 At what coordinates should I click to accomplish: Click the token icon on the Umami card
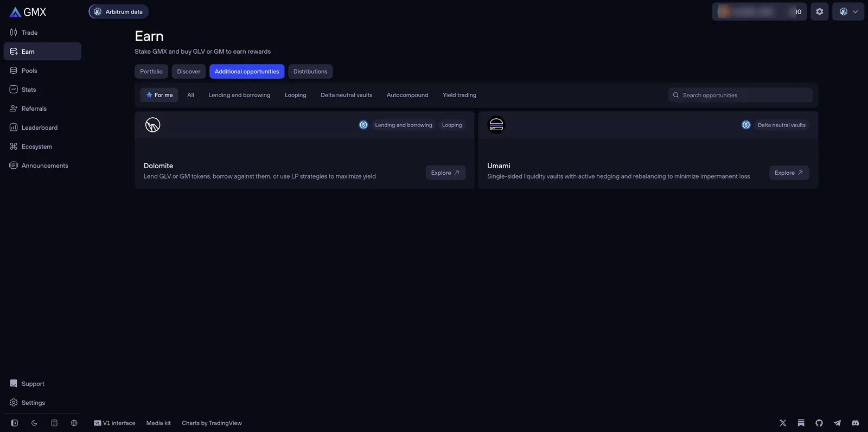click(746, 125)
